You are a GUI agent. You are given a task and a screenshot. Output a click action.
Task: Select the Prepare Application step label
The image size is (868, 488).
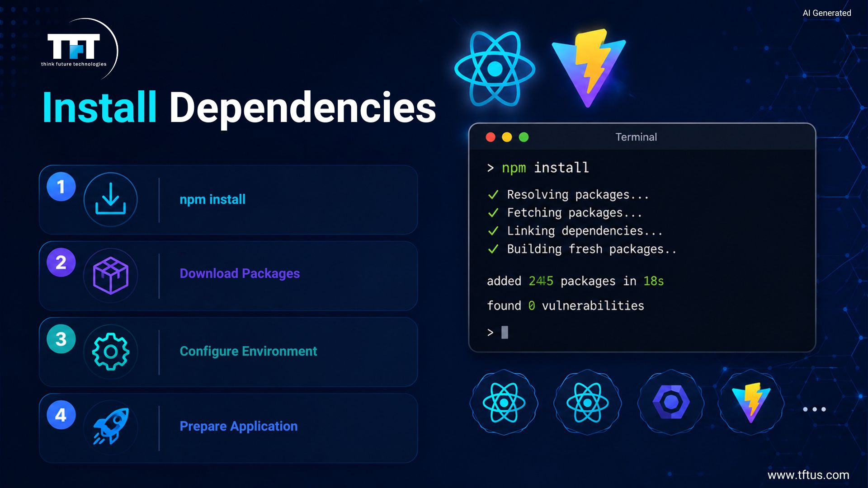tap(238, 426)
